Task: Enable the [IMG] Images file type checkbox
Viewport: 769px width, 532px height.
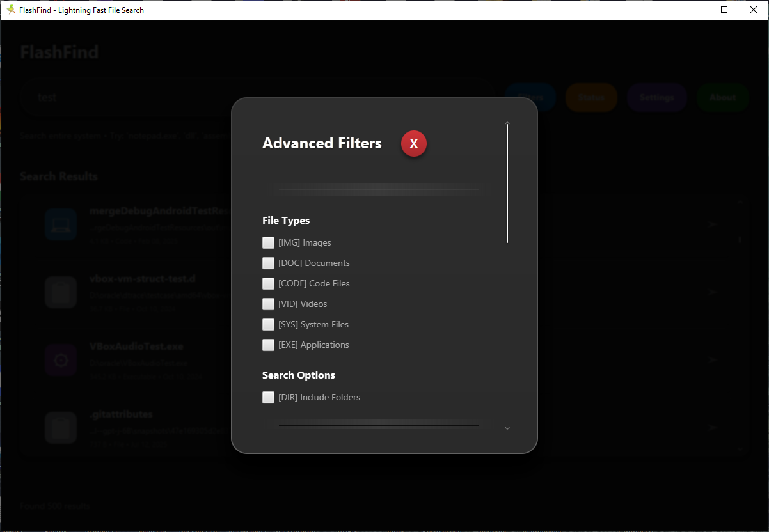Action: pyautogui.click(x=268, y=243)
